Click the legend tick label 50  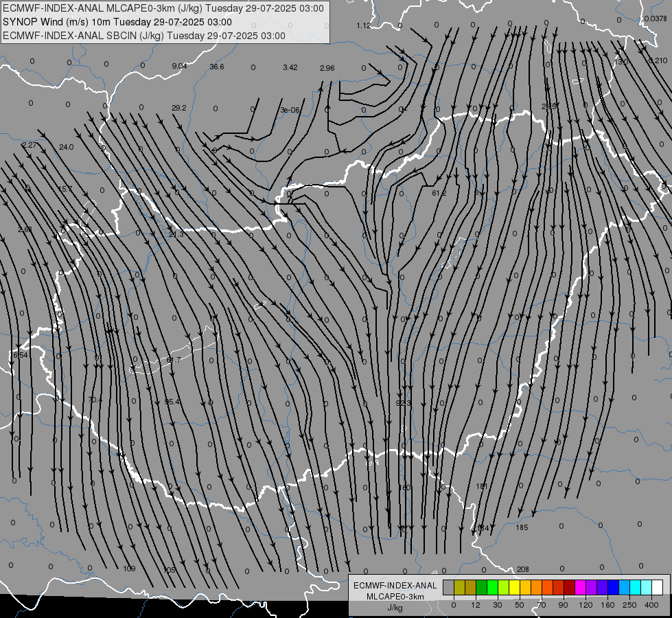pyautogui.click(x=520, y=605)
